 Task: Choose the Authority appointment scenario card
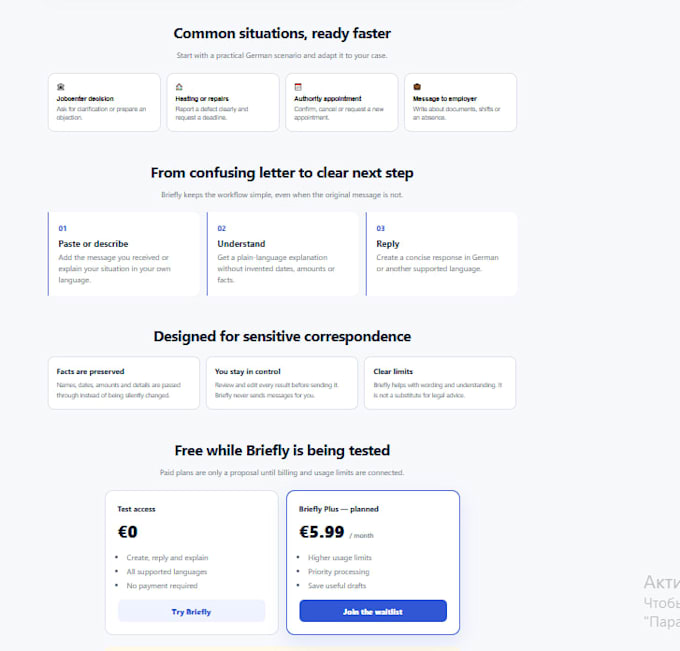click(x=342, y=102)
